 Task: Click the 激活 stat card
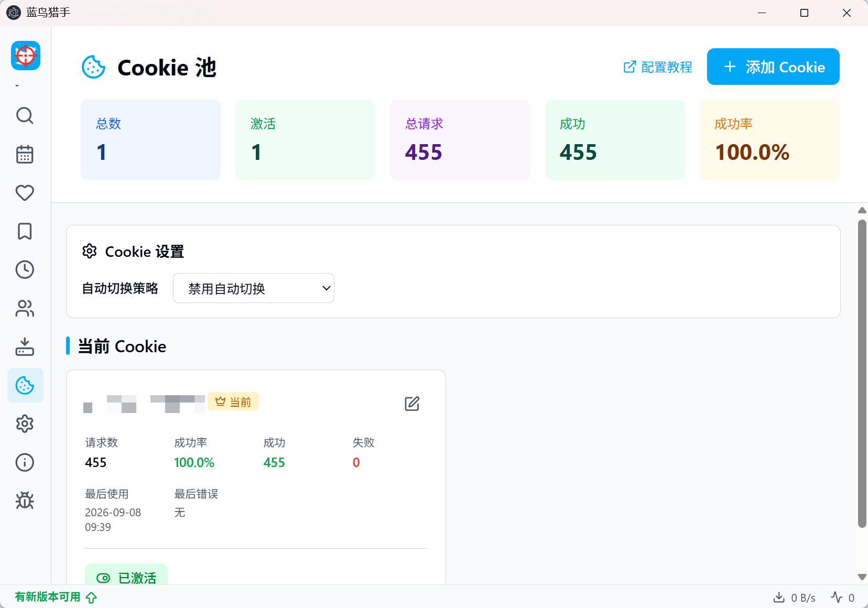click(305, 140)
